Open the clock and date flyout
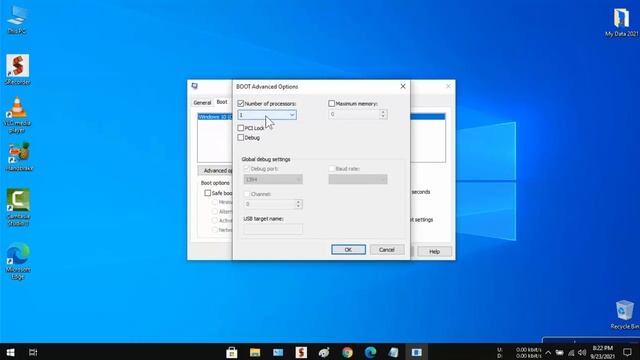This screenshot has width=640, height=360. tap(602, 352)
